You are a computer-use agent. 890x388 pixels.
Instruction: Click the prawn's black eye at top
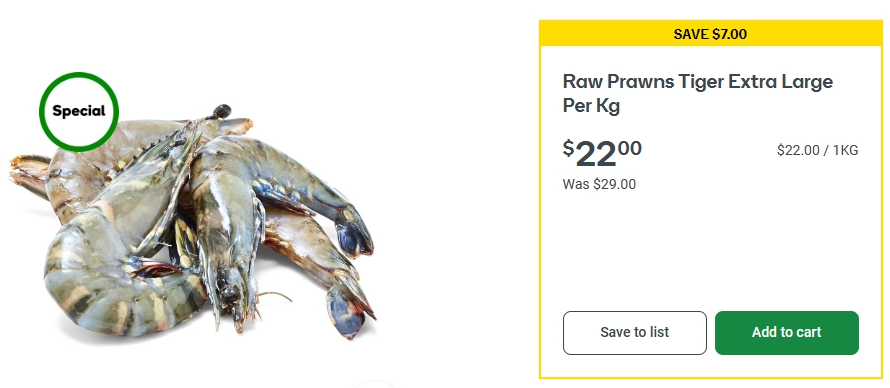pos(221,111)
